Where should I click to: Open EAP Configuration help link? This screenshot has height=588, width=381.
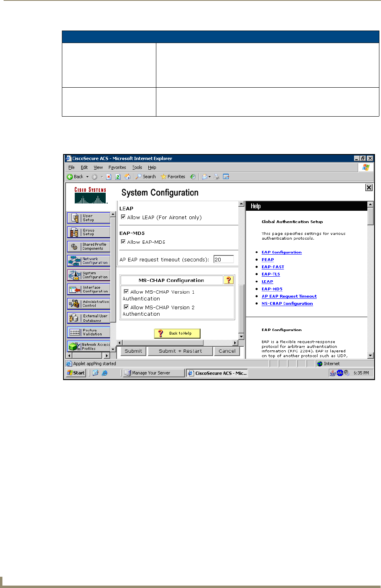tap(281, 252)
